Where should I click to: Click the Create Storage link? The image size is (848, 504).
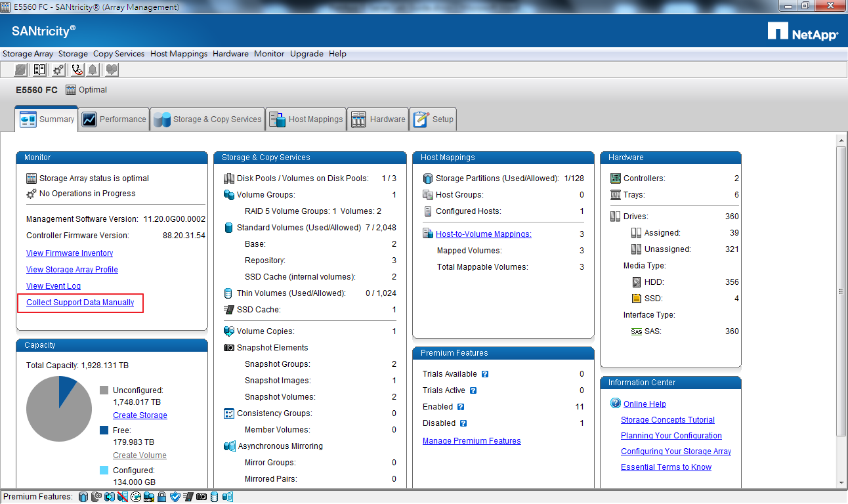point(140,415)
